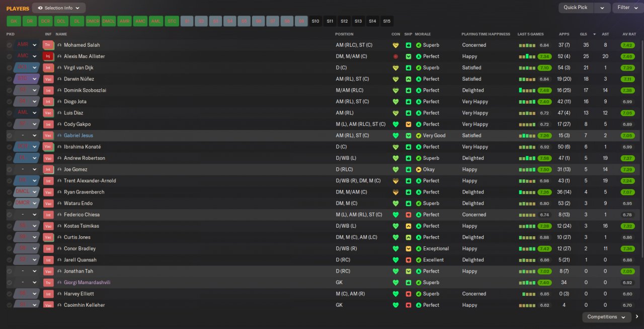This screenshot has width=644, height=329.
Task: Toggle the picked checkbox for Mohamed Salah
Action: [9, 45]
